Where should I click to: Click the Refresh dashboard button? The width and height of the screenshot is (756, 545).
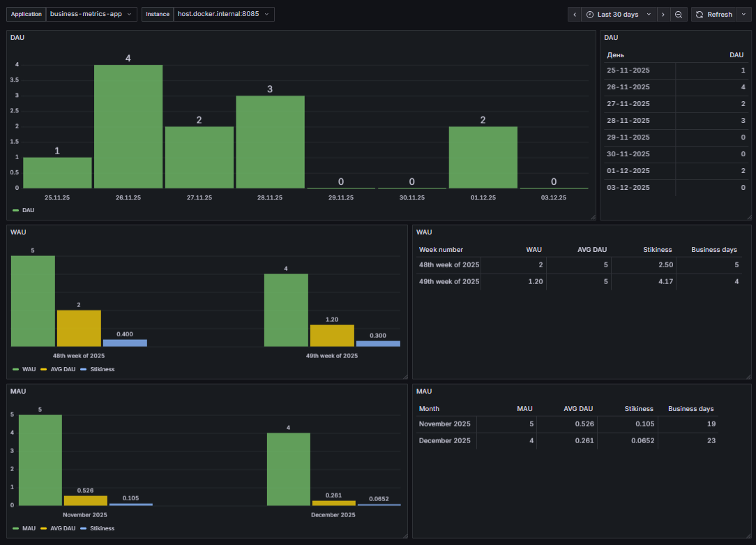click(x=713, y=15)
